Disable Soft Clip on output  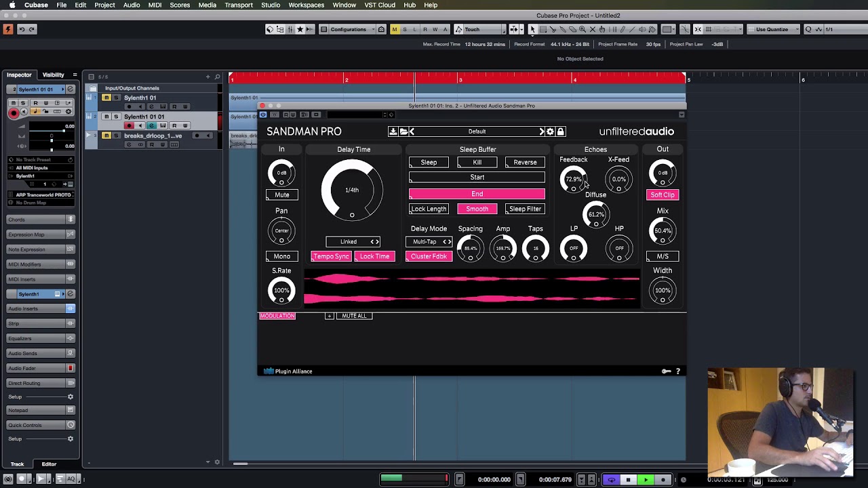[663, 195]
